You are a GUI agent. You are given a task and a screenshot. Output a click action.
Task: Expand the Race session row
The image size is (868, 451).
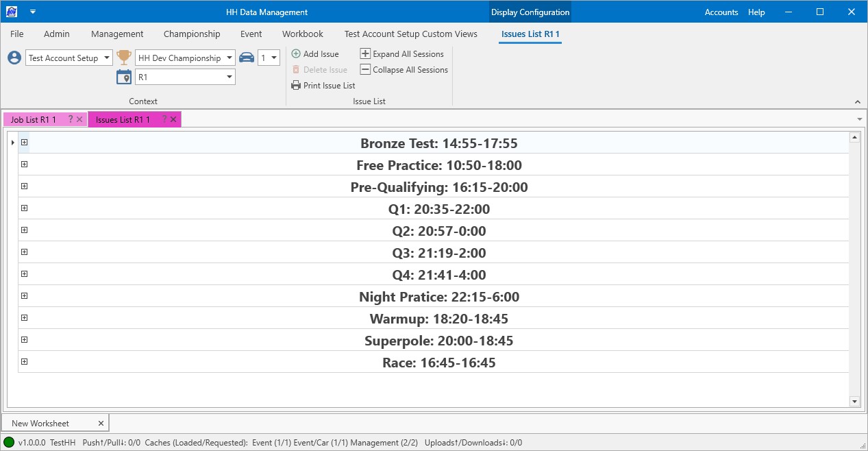click(x=24, y=362)
